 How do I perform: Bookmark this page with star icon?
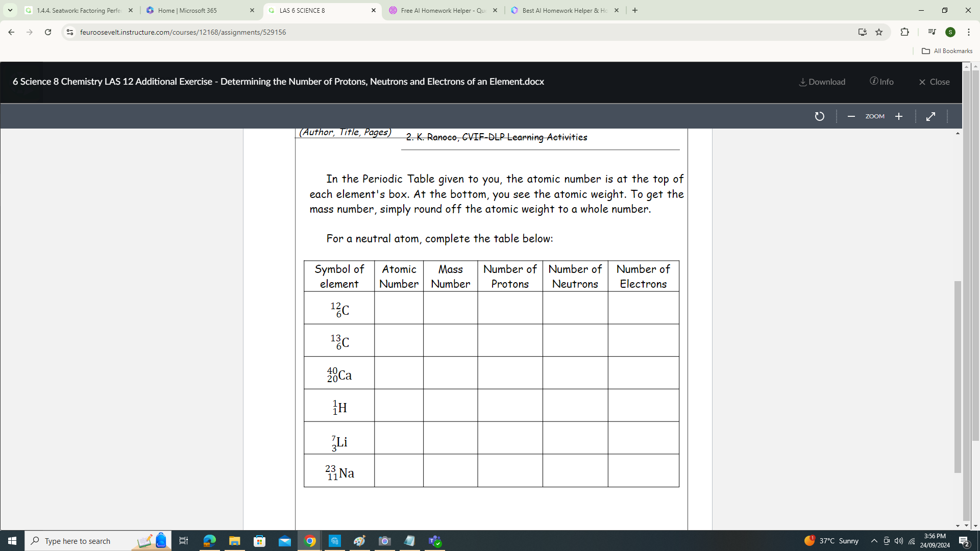pos(879,32)
